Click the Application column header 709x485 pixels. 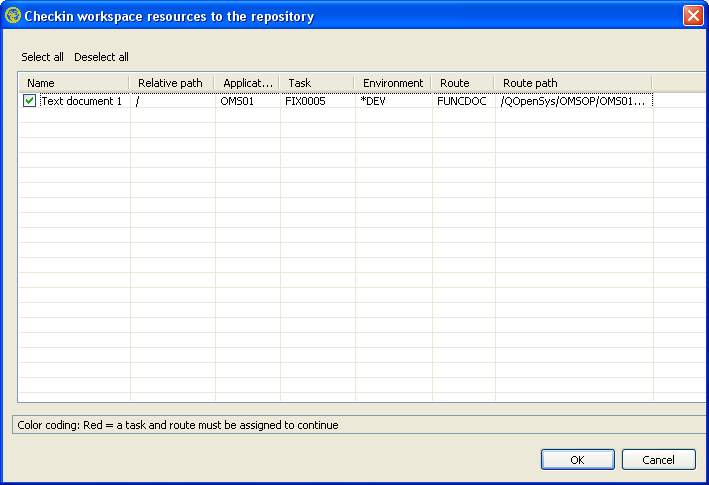[x=247, y=83]
